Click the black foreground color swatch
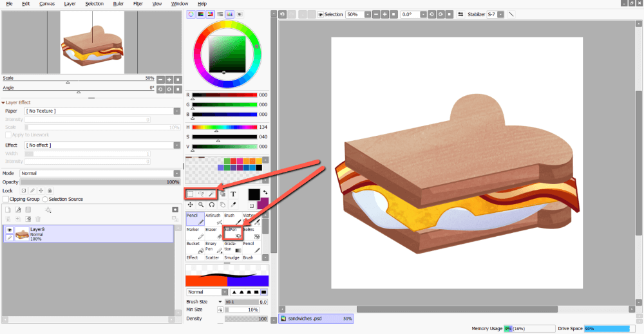The width and height of the screenshot is (644, 334). [x=254, y=195]
